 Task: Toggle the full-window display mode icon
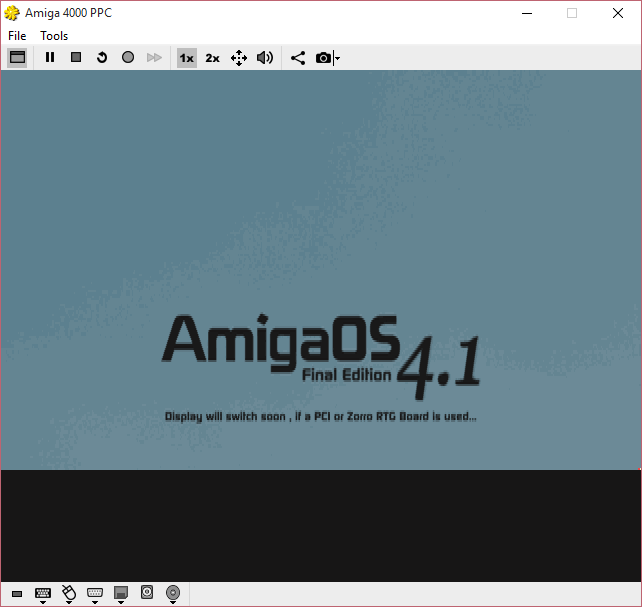(x=17, y=57)
